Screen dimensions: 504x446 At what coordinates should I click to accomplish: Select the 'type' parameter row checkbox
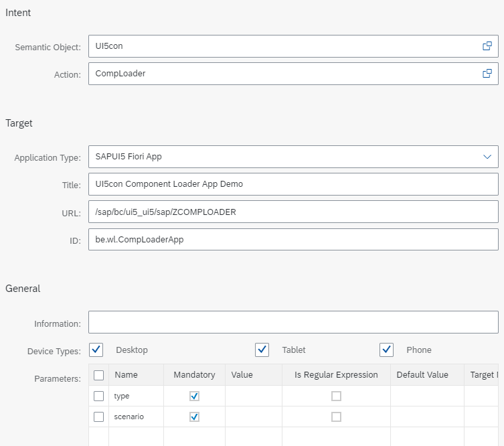pyautogui.click(x=99, y=396)
